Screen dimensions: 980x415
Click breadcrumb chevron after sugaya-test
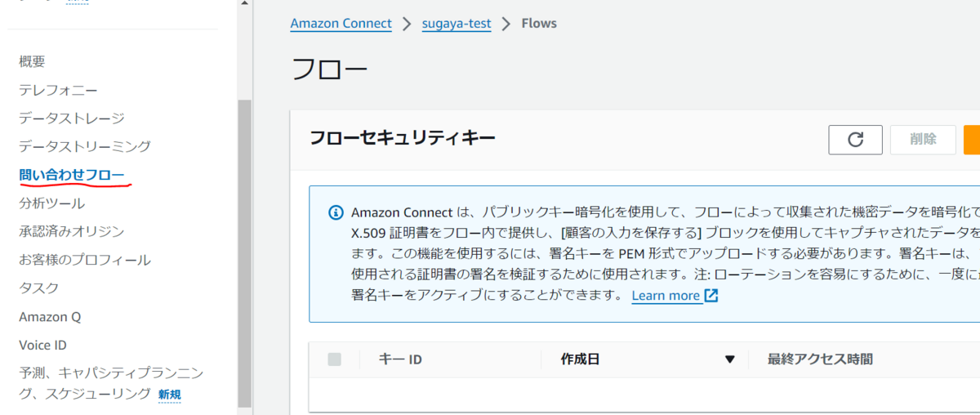coord(506,24)
